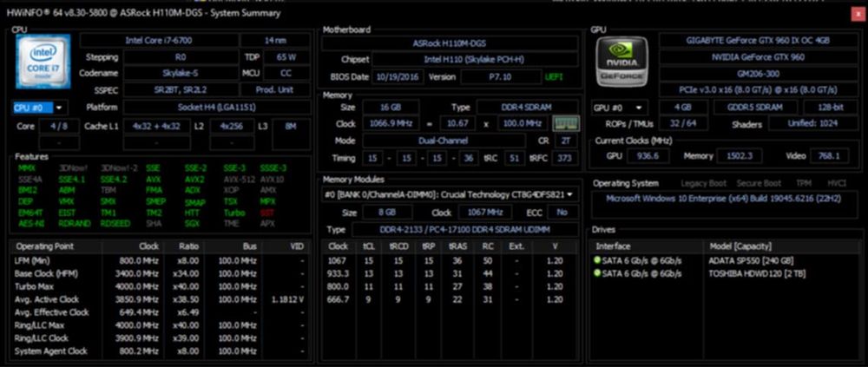Click the Unified: 1024 shaders field
This screenshot has width=868, height=367.
tap(812, 124)
